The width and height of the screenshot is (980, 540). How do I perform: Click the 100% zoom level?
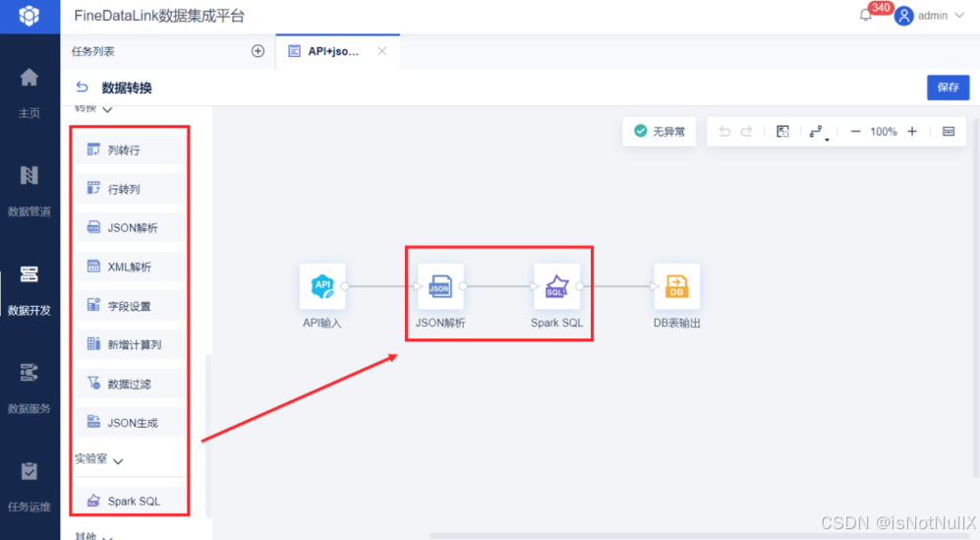[883, 132]
